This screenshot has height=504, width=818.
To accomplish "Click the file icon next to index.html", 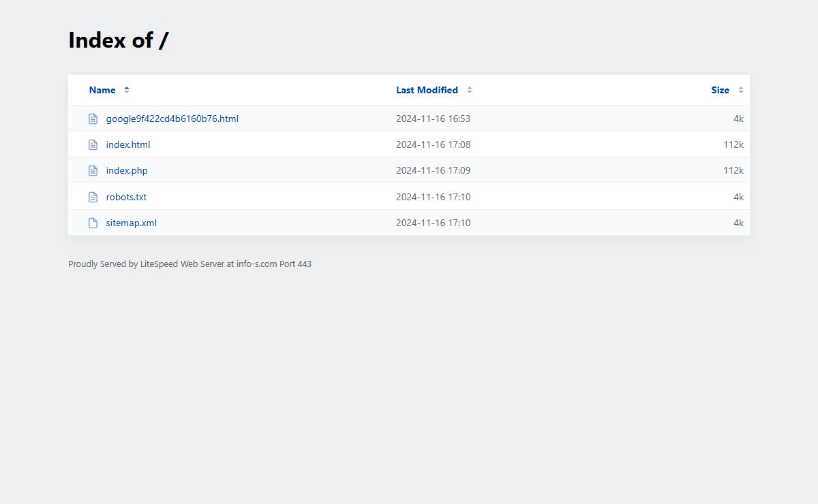I will tap(93, 144).
